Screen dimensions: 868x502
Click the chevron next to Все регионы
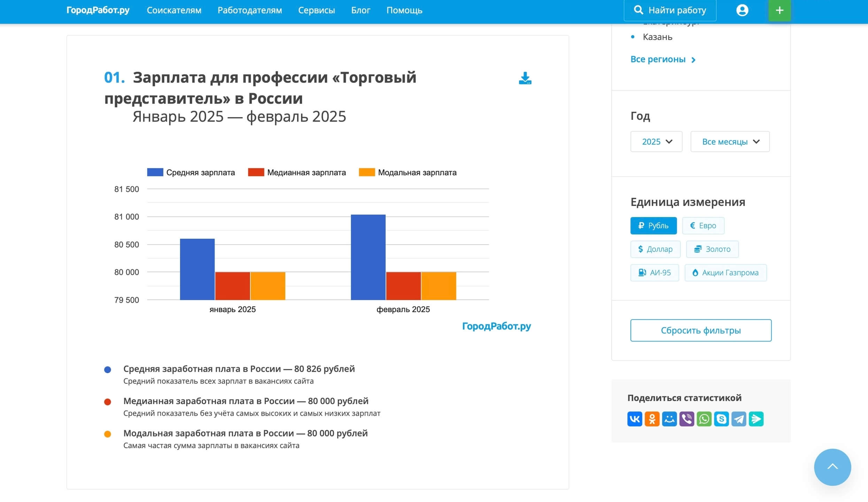[693, 60]
